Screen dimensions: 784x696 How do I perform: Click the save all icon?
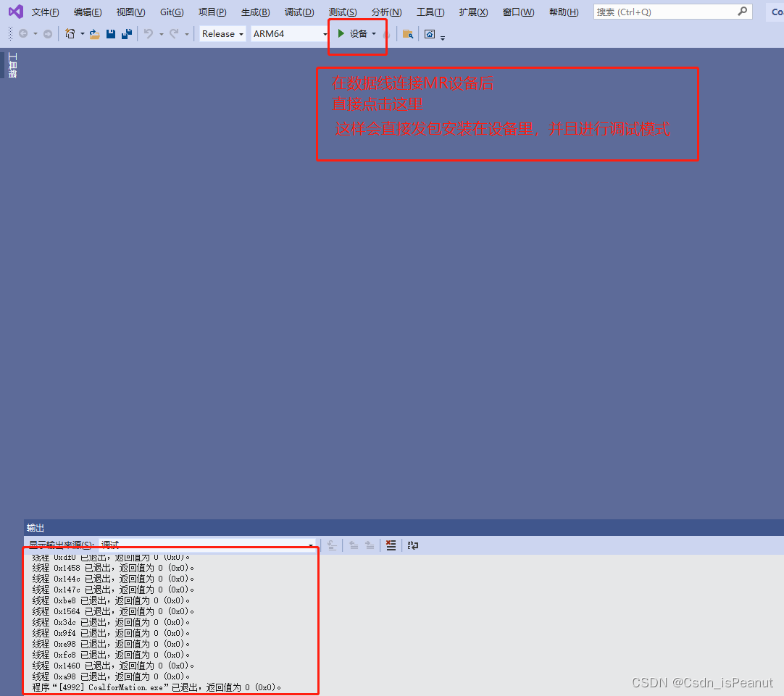point(127,33)
